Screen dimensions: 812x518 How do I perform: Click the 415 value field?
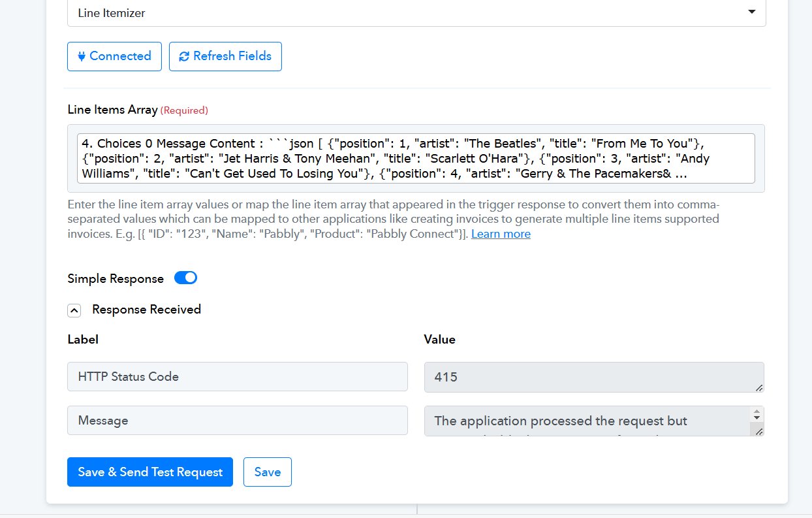(x=594, y=377)
